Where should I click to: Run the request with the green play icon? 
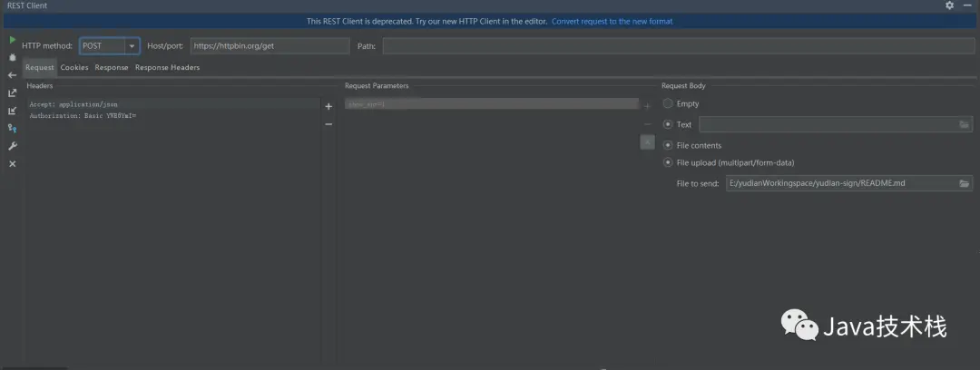click(x=13, y=40)
